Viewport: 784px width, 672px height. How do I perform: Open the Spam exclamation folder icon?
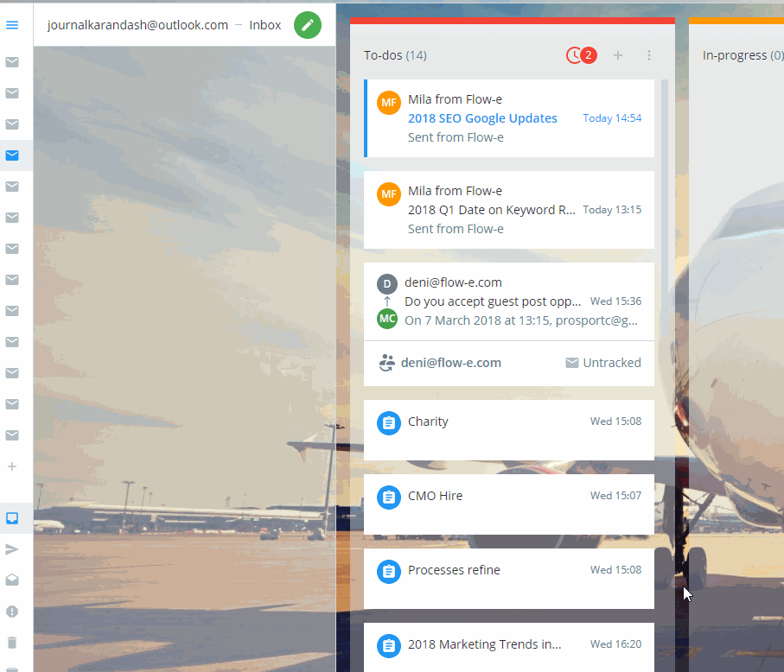[12, 612]
